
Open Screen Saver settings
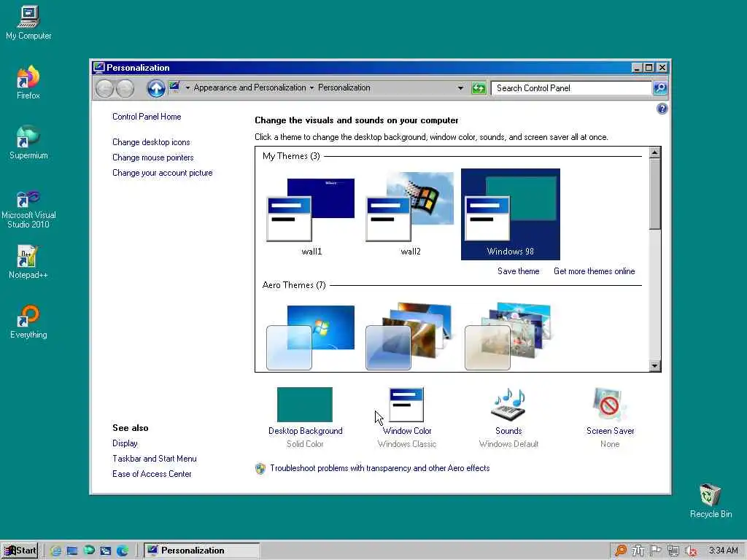pyautogui.click(x=610, y=417)
